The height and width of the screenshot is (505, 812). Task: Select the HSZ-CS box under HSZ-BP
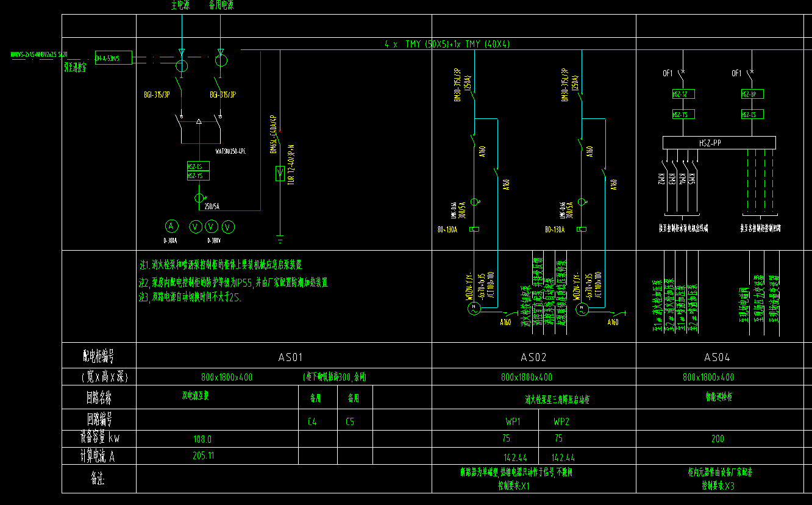[x=752, y=115]
